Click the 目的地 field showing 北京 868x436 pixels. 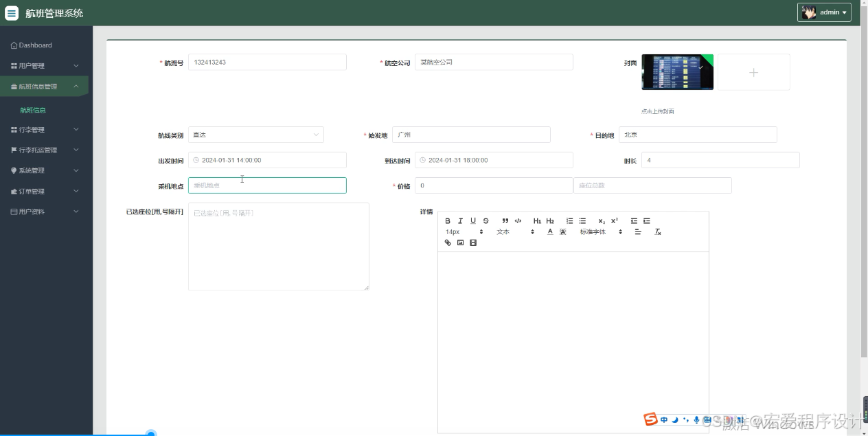point(698,135)
